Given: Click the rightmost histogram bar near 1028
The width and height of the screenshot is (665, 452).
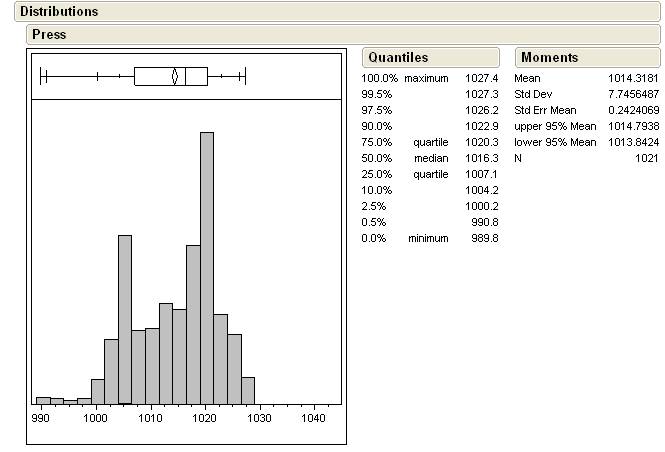Looking at the screenshot, I should (248, 390).
